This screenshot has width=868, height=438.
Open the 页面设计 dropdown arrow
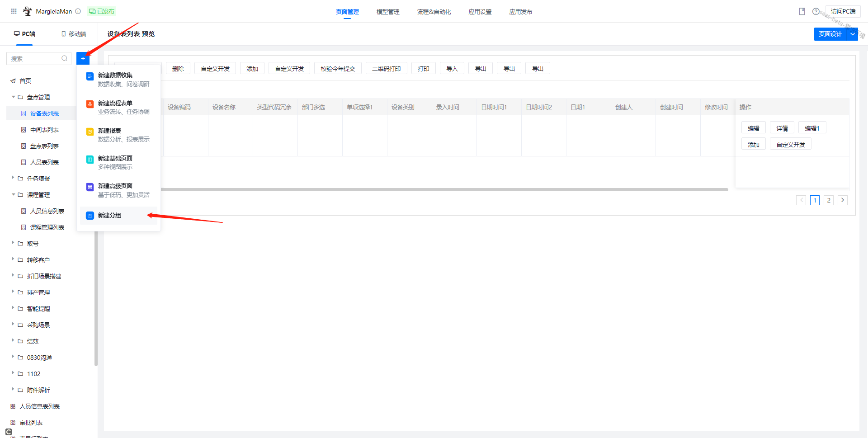pyautogui.click(x=853, y=34)
